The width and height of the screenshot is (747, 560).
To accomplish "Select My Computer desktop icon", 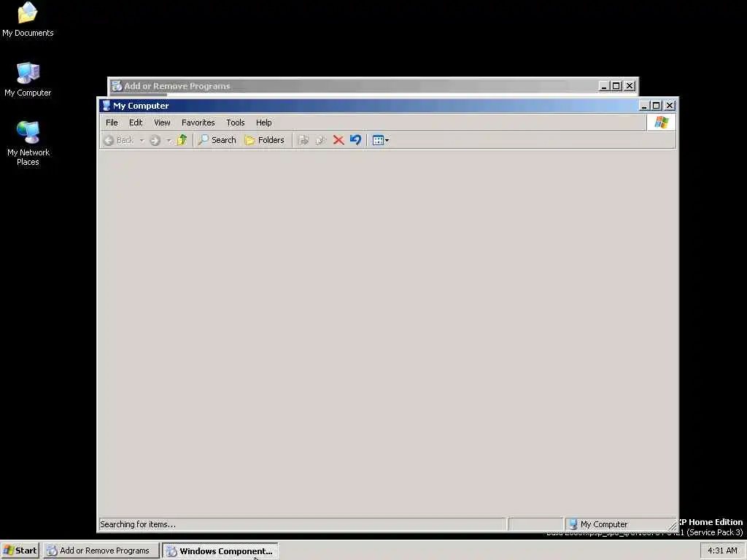I will click(x=28, y=80).
